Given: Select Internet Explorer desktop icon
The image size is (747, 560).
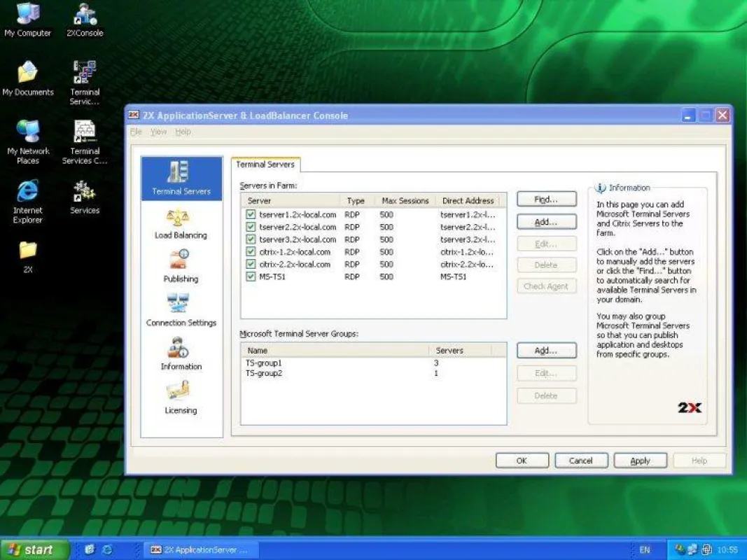Looking at the screenshot, I should (27, 202).
